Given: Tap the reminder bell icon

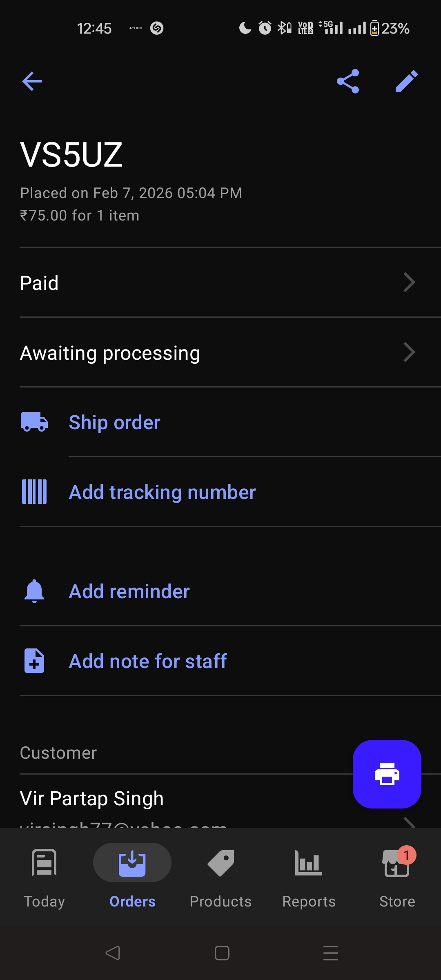Looking at the screenshot, I should coord(34,591).
